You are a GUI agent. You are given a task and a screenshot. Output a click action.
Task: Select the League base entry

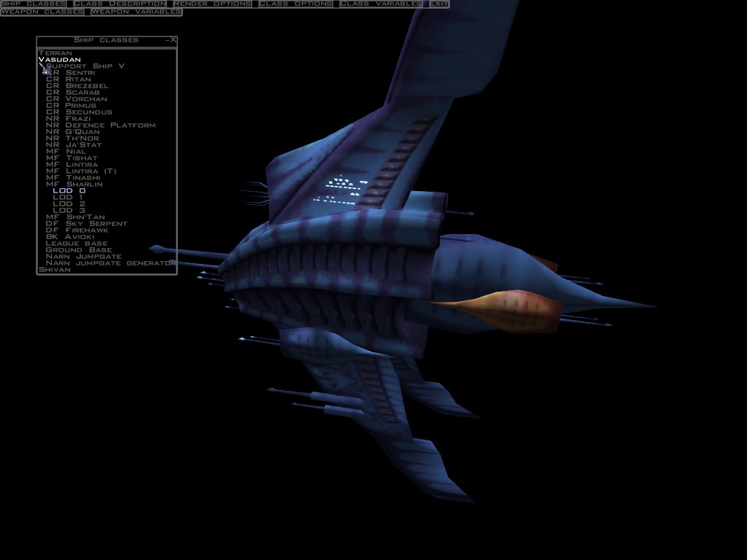pyautogui.click(x=77, y=243)
